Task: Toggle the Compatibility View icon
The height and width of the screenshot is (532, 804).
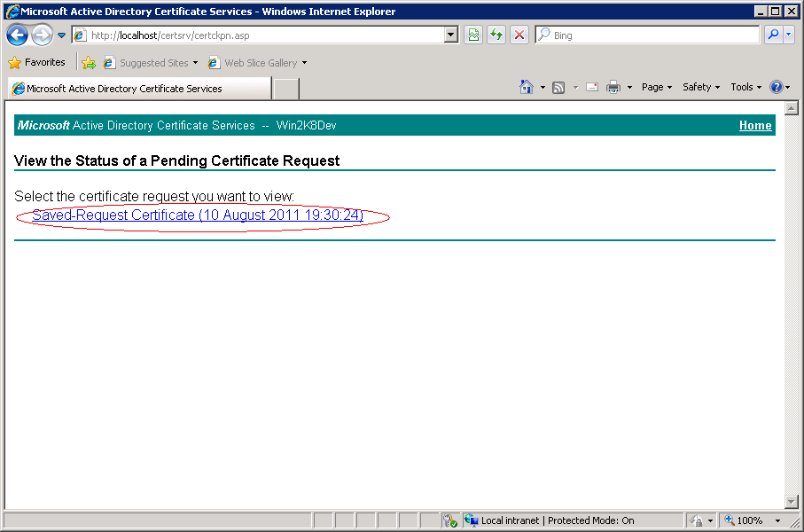Action: click(x=473, y=35)
